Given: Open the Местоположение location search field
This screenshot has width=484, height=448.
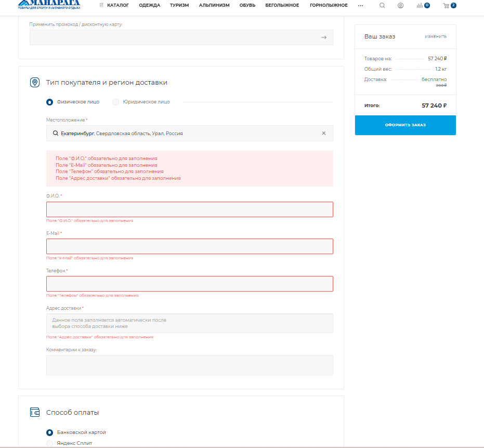Looking at the screenshot, I should click(187, 133).
